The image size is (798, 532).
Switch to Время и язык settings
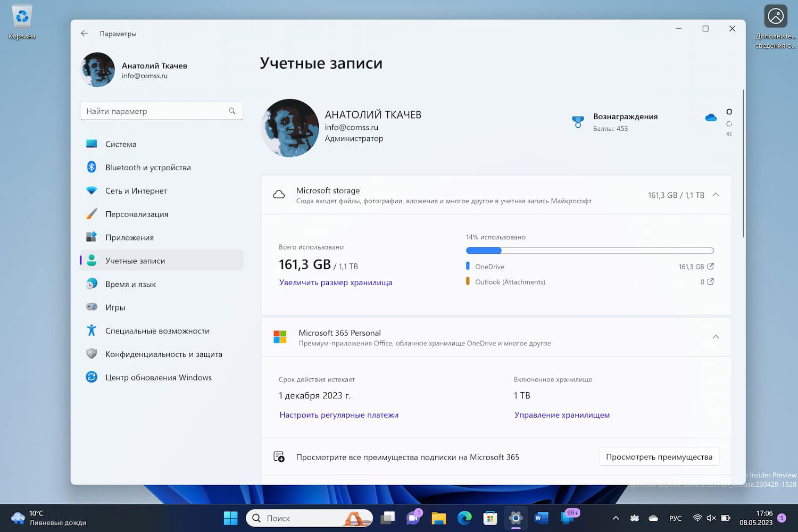pyautogui.click(x=162, y=284)
